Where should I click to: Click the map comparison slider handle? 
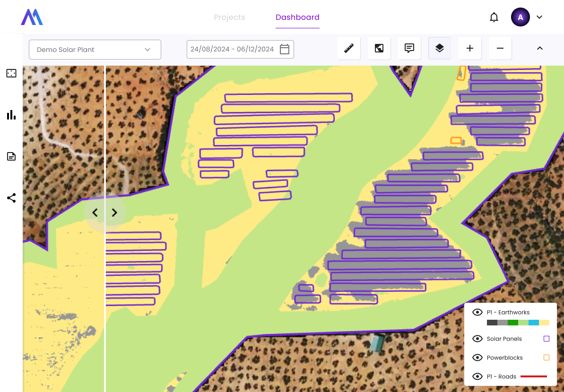pos(105,213)
